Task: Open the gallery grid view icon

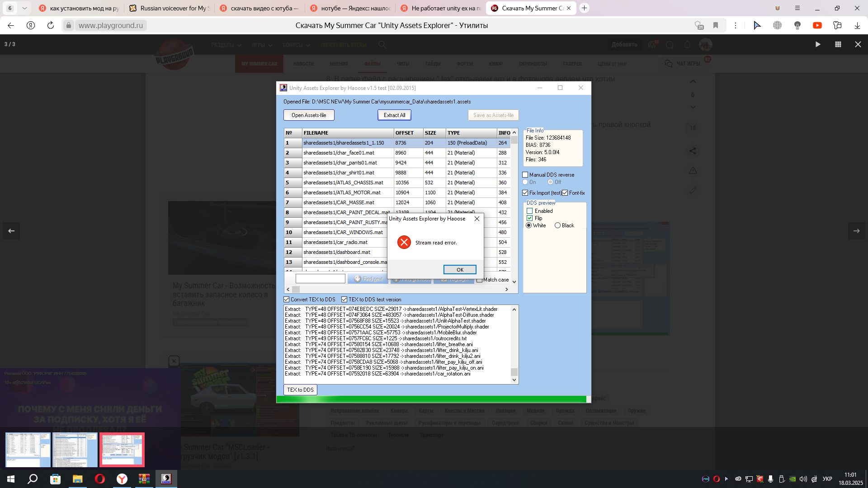Action: tap(838, 44)
